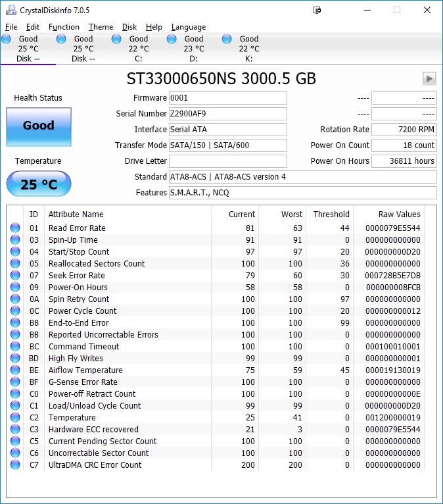Viewport: 443px width, 504px height.
Task: Click the Transfer Mode field
Action: [228, 145]
